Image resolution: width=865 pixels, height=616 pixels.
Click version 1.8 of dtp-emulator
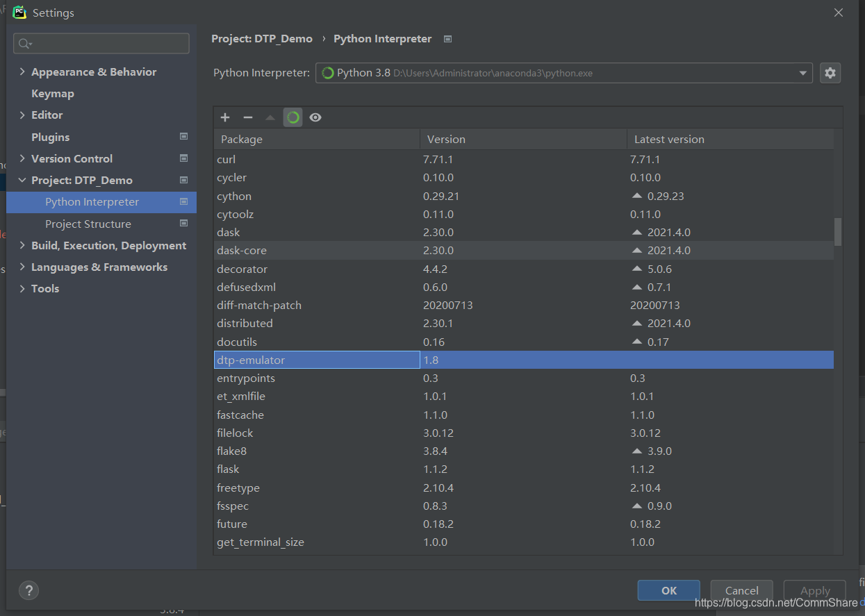point(431,360)
